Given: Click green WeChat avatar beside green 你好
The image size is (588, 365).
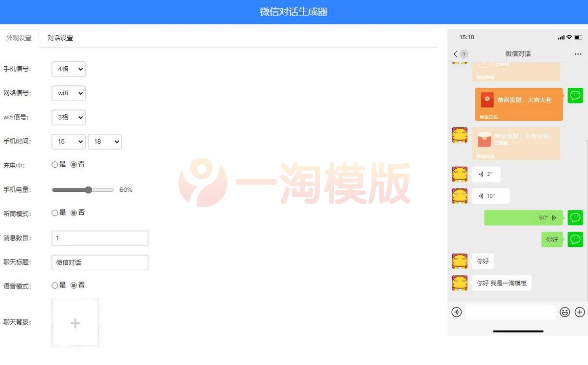Looking at the screenshot, I should point(575,239).
